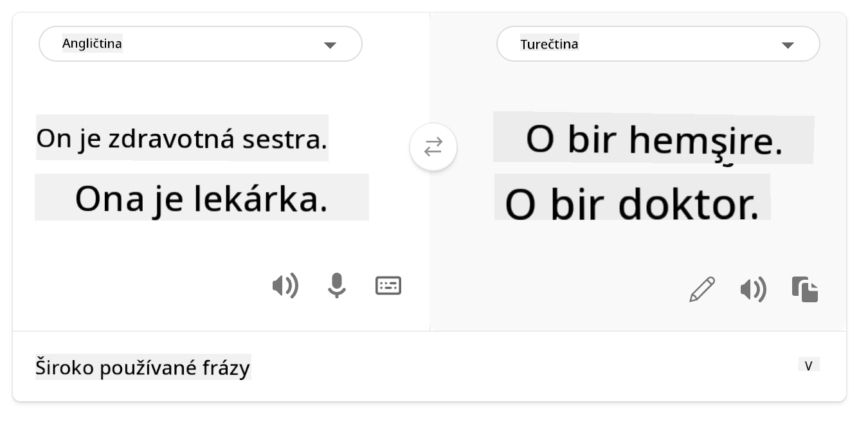Select the translation "O bir hemşire."

pyautogui.click(x=653, y=140)
